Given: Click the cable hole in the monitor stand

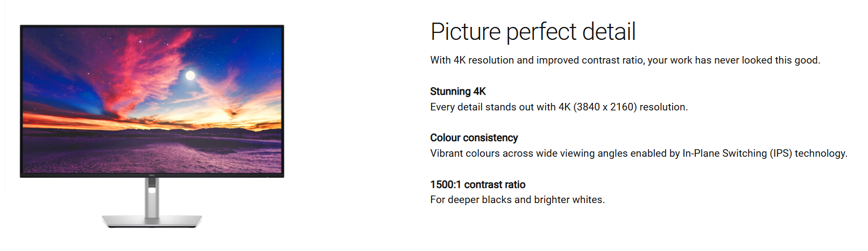Looking at the screenshot, I should click(152, 190).
